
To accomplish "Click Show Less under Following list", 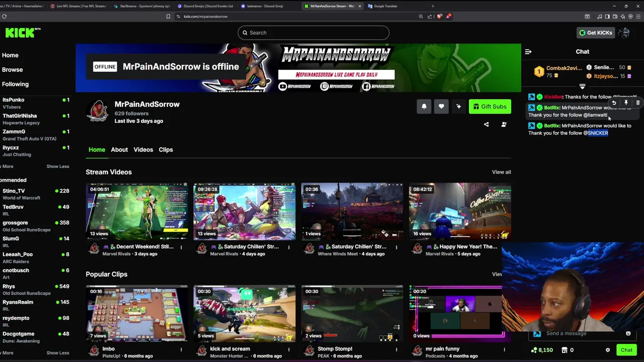I will click(58, 166).
